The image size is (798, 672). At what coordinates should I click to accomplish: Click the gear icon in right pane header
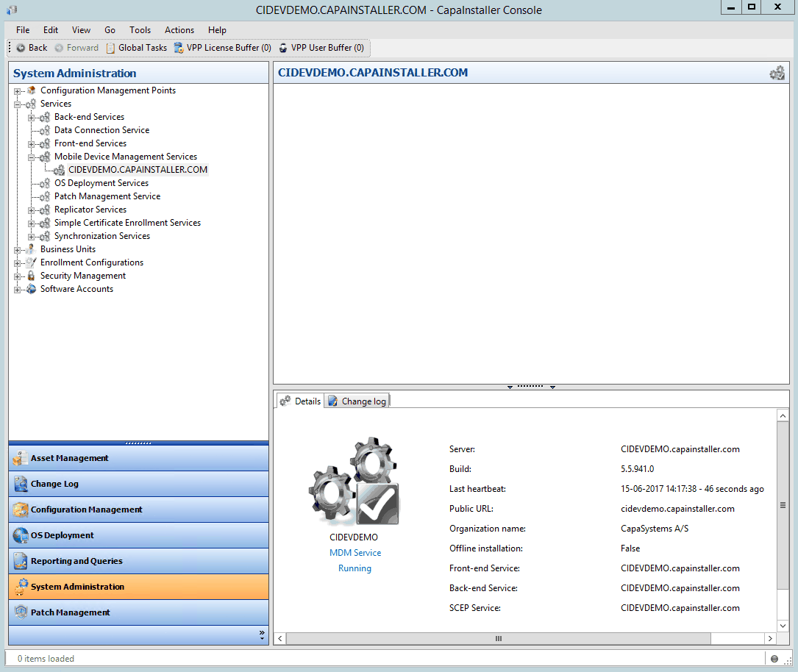click(777, 74)
